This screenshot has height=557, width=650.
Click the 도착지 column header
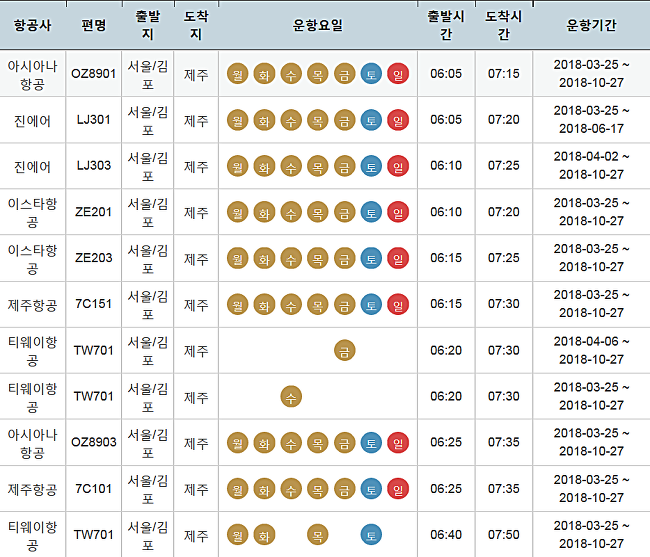[196, 25]
